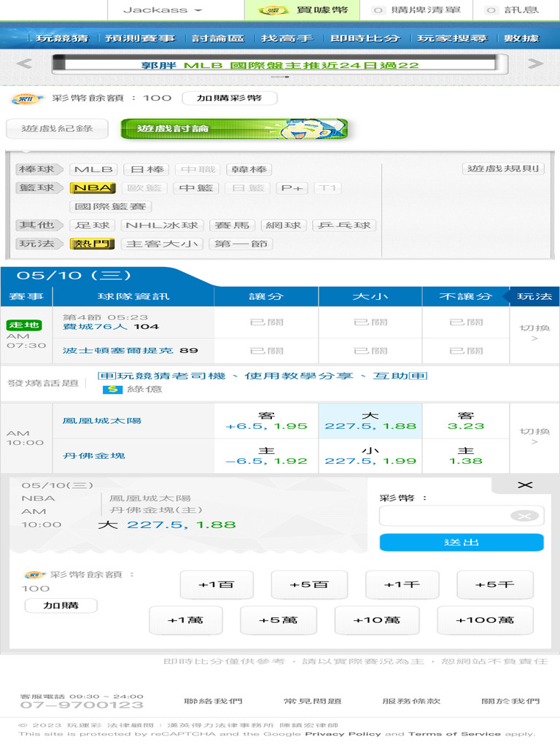
Task: Add +1百 to wager
Action: (x=217, y=584)
